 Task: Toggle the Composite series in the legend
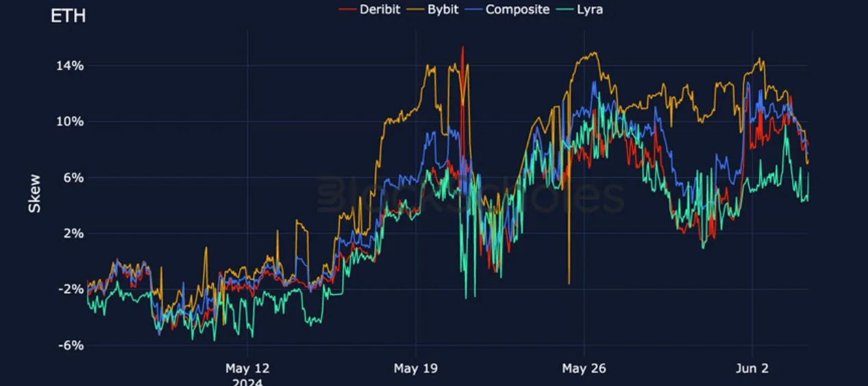pos(508,10)
